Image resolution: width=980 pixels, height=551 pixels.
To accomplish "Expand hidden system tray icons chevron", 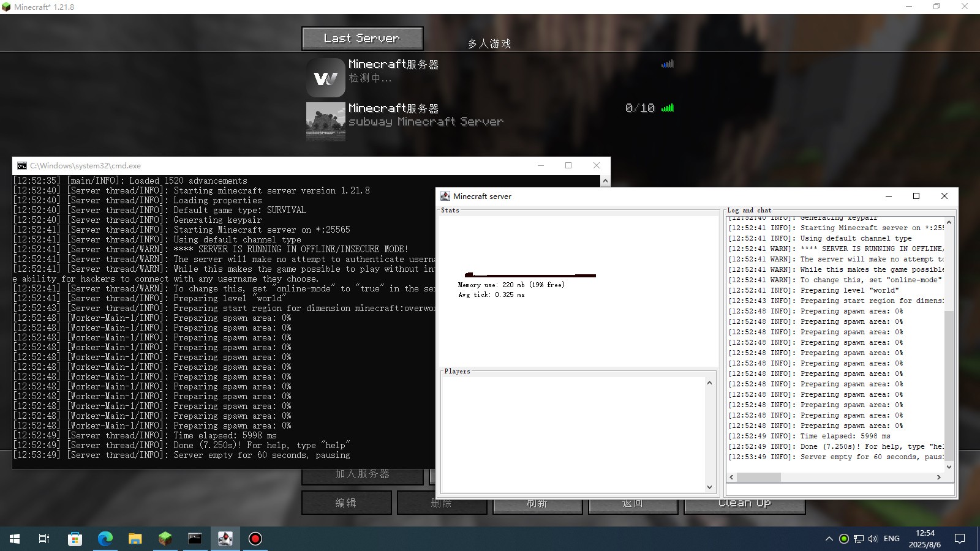I will [829, 539].
